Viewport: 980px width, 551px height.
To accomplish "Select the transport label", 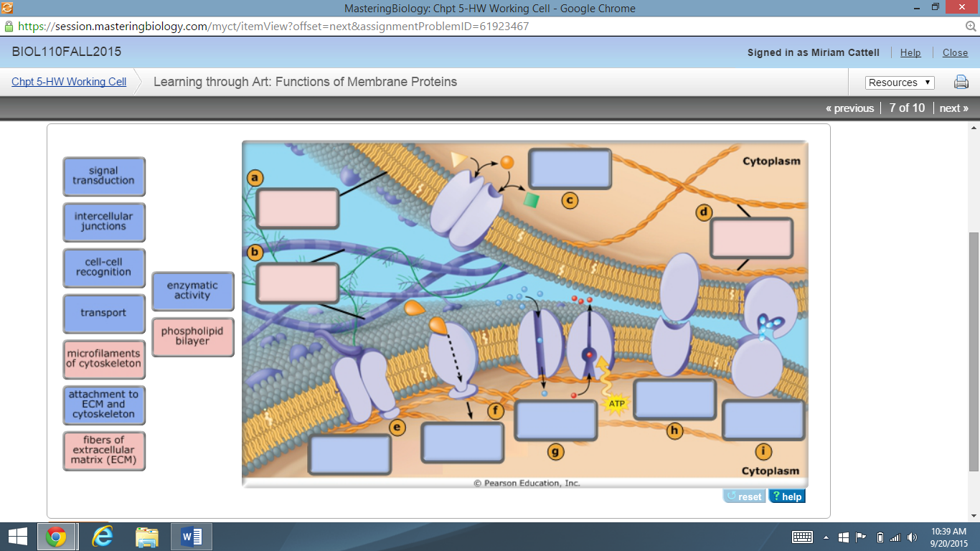I will 104,314.
